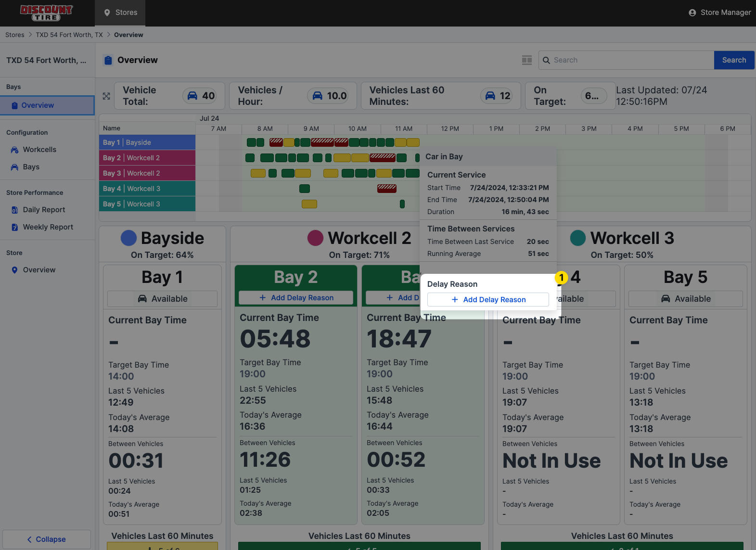
Task: Click the Bay 4 red striped timeline block
Action: coord(386,189)
